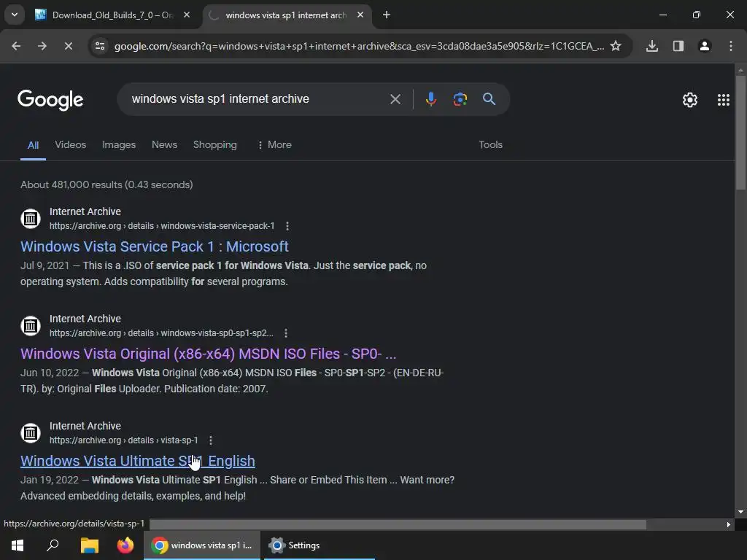Screen dimensions: 747x560
Task: Bookmark this page with the star icon
Action: coord(616,46)
